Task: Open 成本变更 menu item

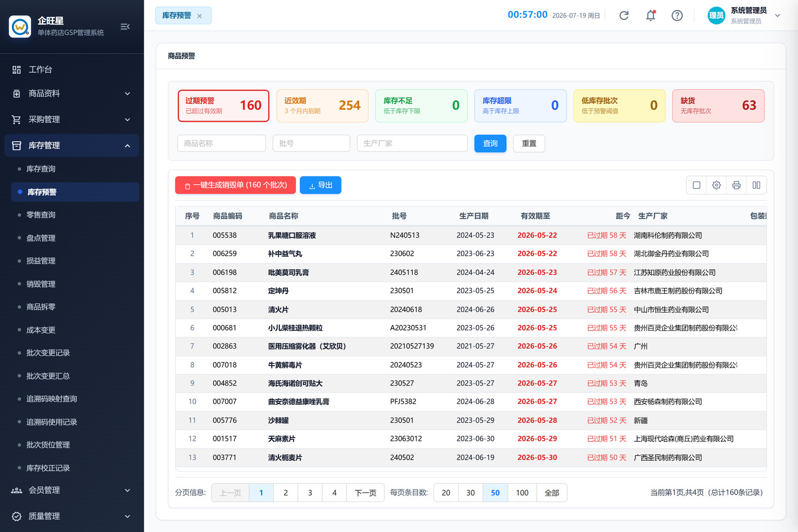Action: 75,330
